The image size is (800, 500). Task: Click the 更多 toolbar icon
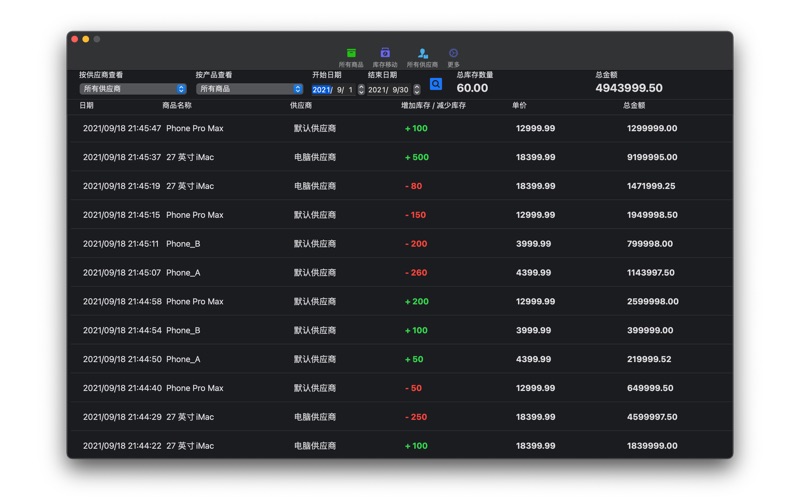453,56
